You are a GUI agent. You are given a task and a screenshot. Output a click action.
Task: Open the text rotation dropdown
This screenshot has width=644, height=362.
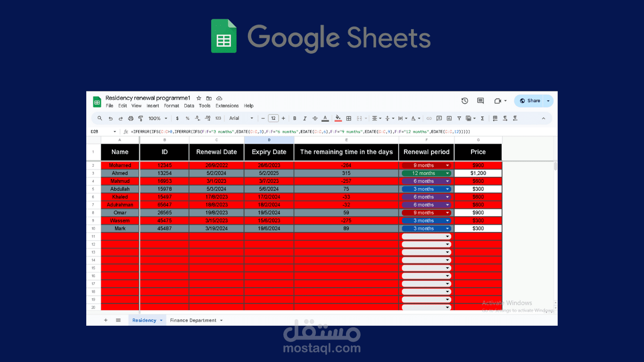(x=415, y=118)
